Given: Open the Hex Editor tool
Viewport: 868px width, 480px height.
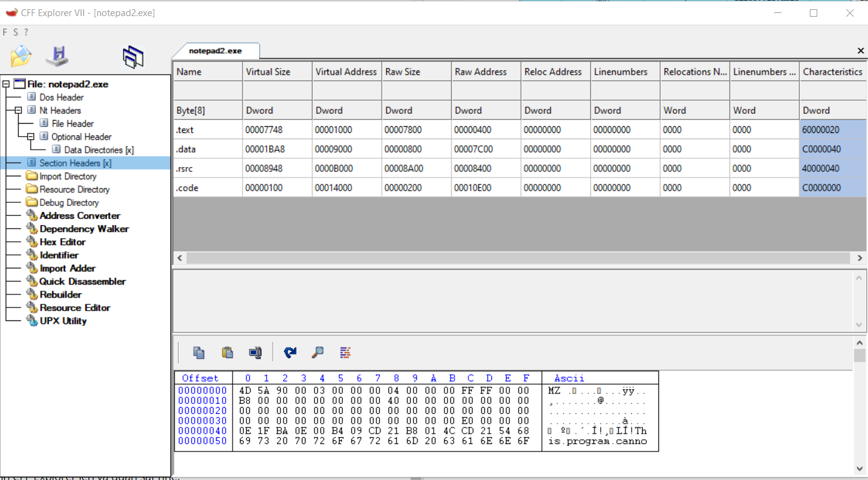Looking at the screenshot, I should tap(62, 242).
